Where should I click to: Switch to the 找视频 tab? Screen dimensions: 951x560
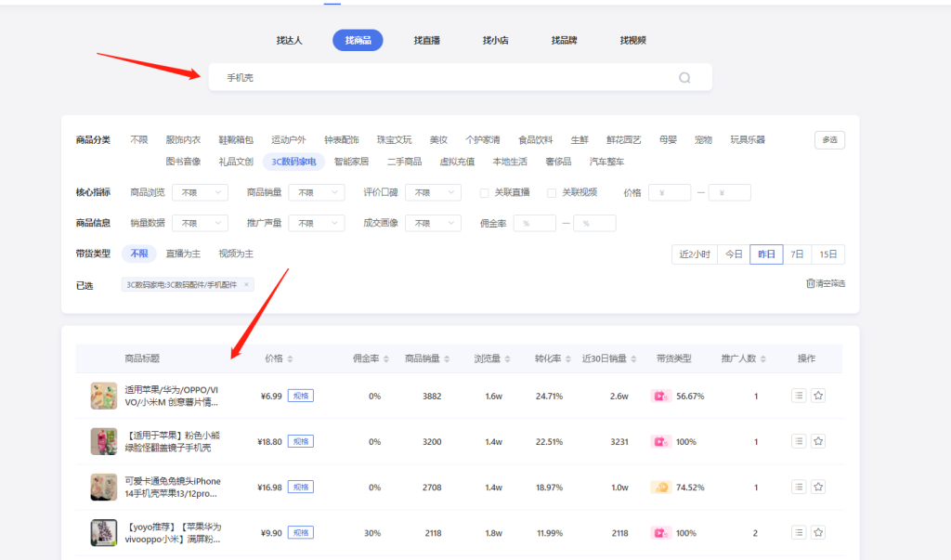[x=633, y=40]
